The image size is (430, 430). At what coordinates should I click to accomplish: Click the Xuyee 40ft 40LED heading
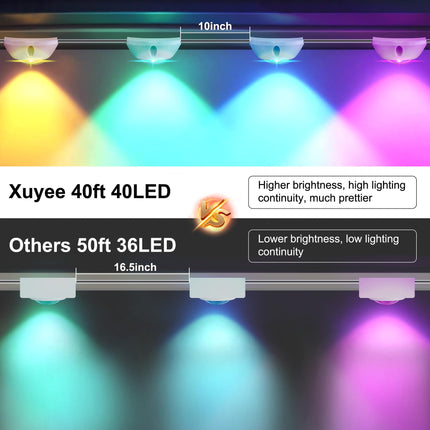click(x=90, y=192)
